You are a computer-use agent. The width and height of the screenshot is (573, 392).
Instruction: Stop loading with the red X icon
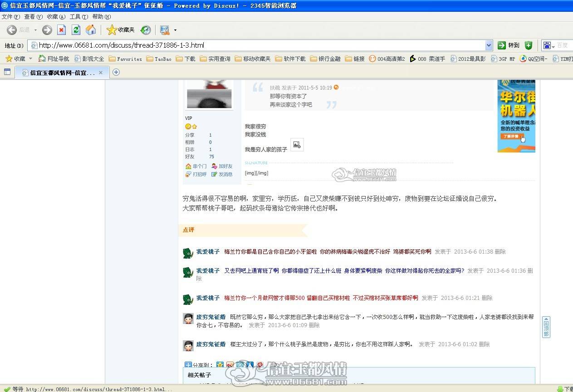coord(62,30)
